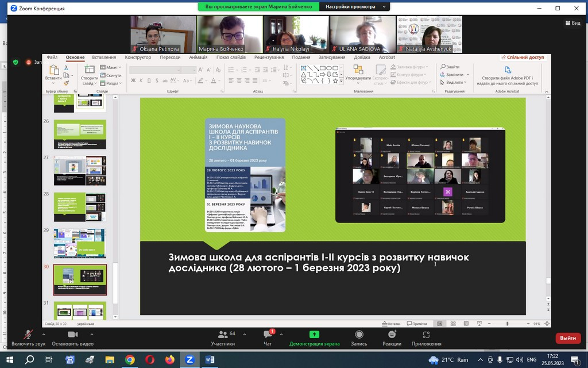Stop the camera with Остановить видео
The image size is (588, 368).
(x=73, y=337)
